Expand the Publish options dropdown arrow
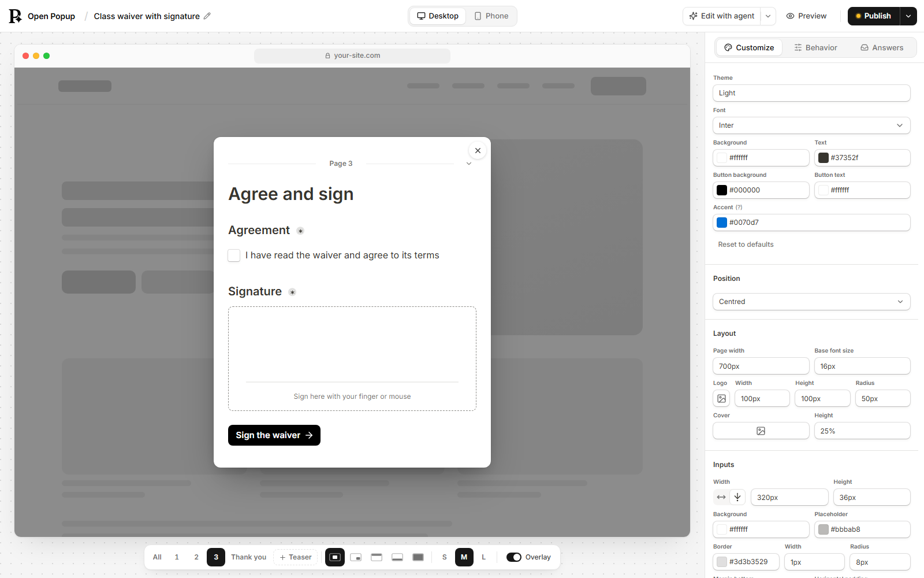924x578 pixels. point(908,16)
